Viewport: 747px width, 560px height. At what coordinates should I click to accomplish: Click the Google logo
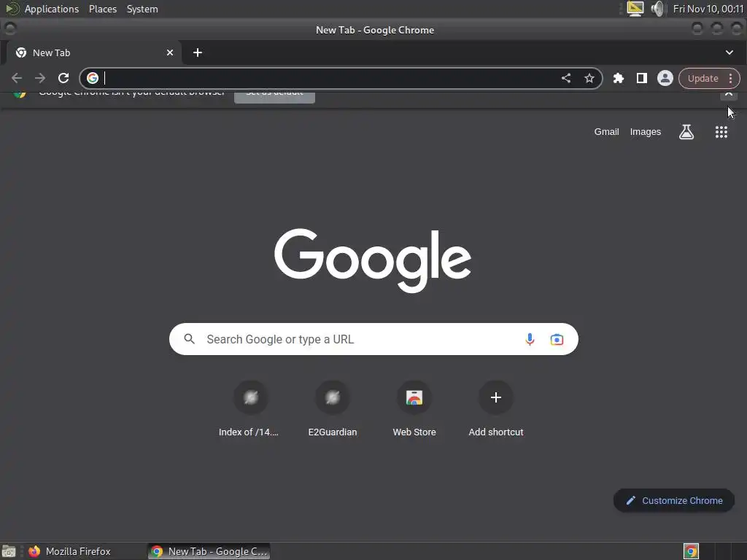click(x=373, y=260)
